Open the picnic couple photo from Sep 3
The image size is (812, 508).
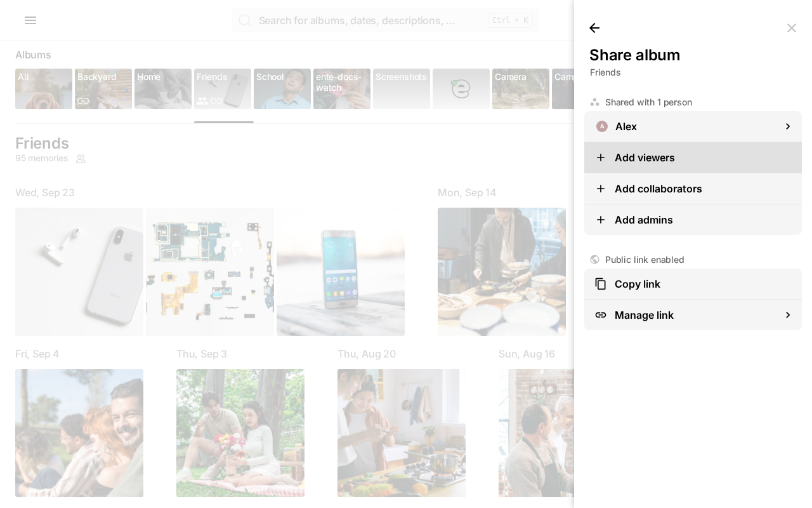pos(240,433)
